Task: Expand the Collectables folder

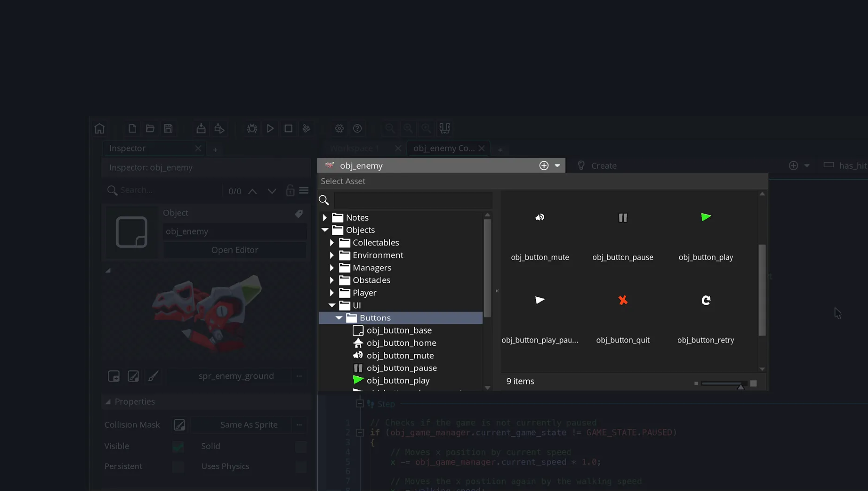Action: click(332, 242)
